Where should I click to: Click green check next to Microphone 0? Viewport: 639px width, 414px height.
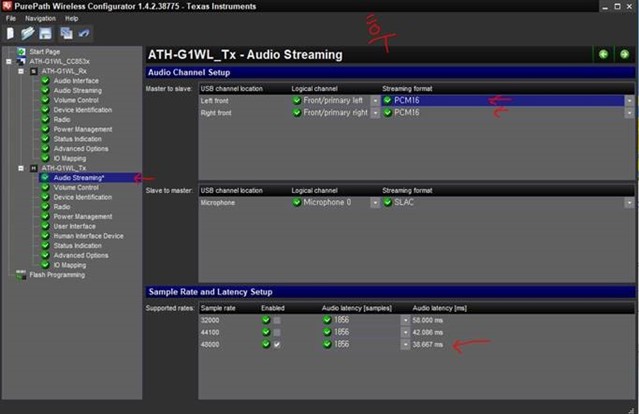[297, 203]
